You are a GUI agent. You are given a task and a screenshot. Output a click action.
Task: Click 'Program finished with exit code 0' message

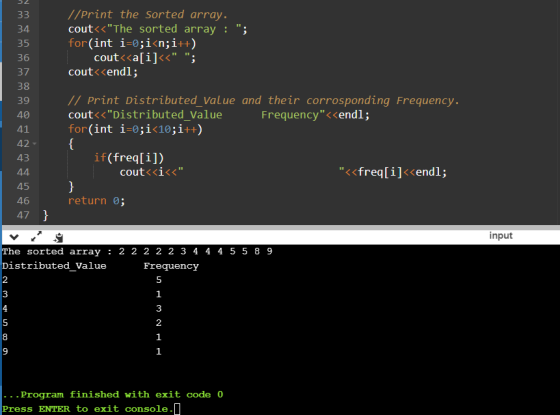click(x=113, y=395)
